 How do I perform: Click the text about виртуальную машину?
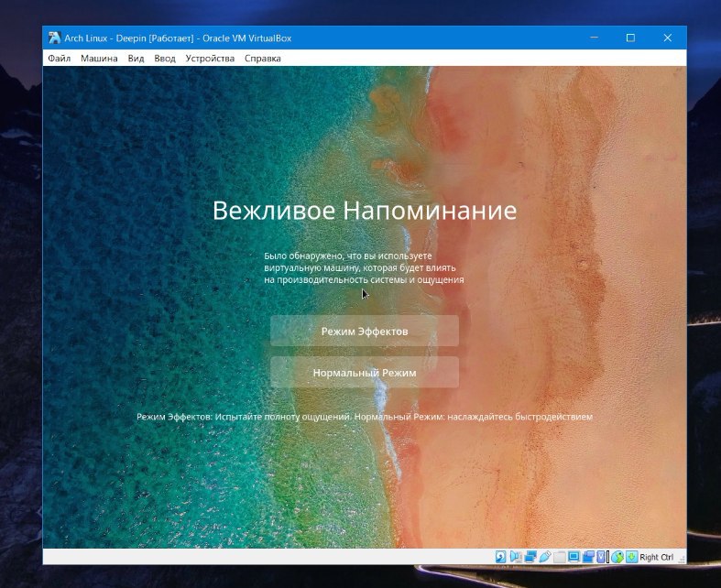click(x=364, y=267)
